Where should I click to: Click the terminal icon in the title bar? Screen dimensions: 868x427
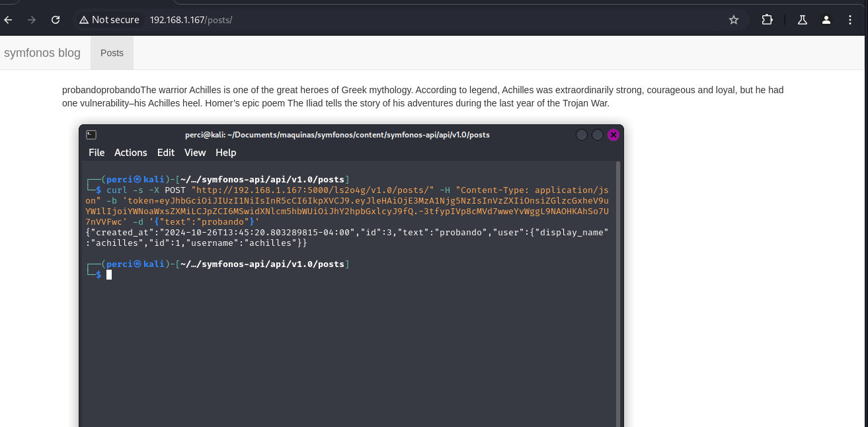(x=91, y=135)
